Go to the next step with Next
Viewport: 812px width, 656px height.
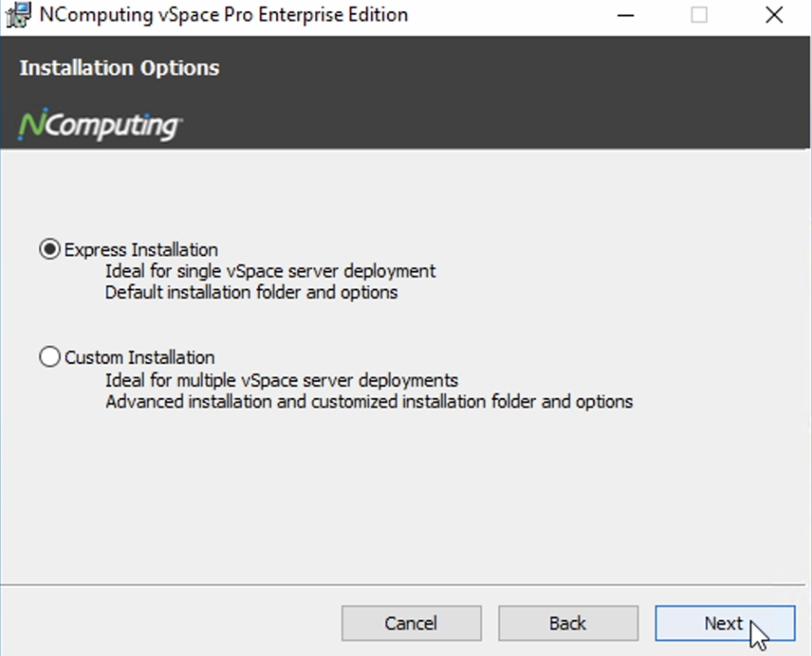coord(725,624)
